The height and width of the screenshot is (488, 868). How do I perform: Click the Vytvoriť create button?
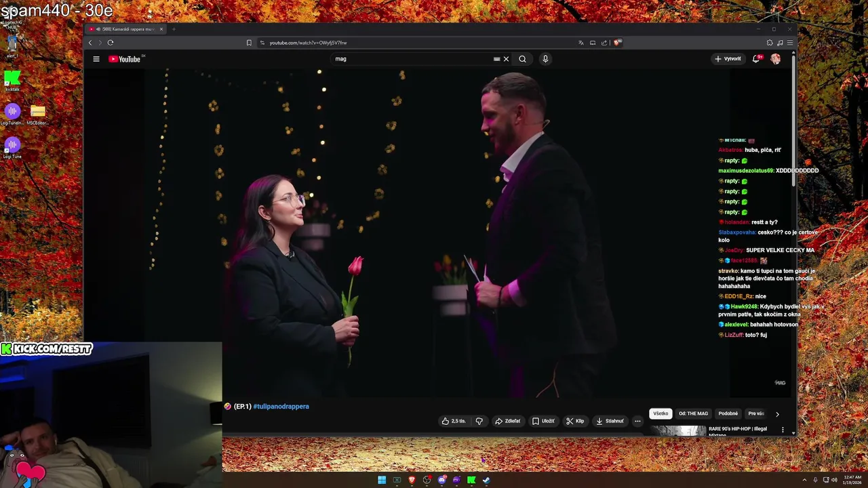(x=728, y=59)
